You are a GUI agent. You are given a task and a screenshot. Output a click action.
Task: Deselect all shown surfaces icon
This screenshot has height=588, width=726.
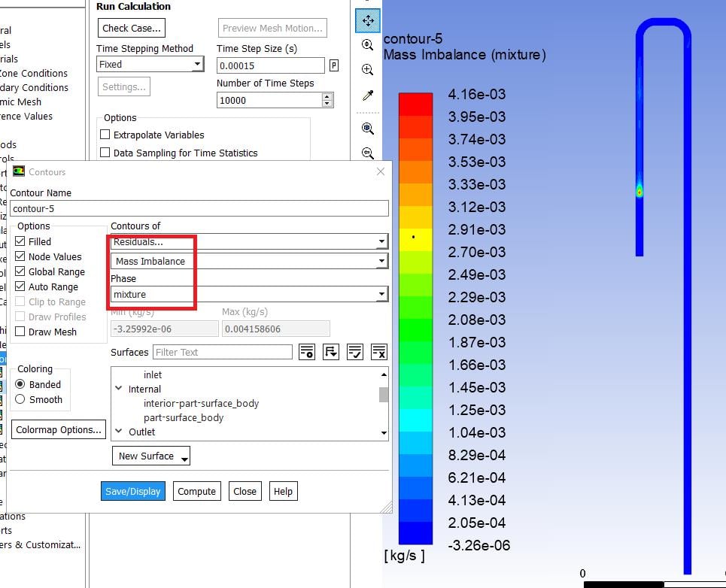click(x=379, y=352)
